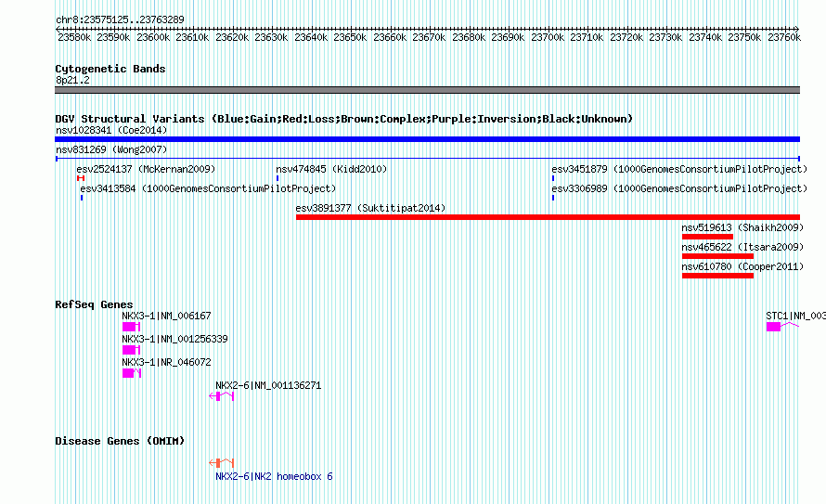The image size is (826, 504).
Task: Click the nsv831269 (Wong2007) label
Action: [x=111, y=149]
